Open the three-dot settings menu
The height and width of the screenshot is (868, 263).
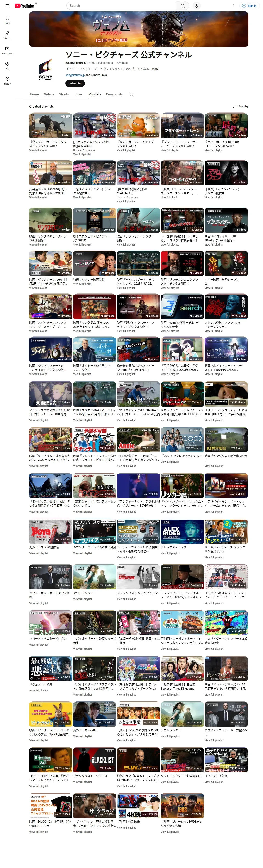(x=234, y=6)
